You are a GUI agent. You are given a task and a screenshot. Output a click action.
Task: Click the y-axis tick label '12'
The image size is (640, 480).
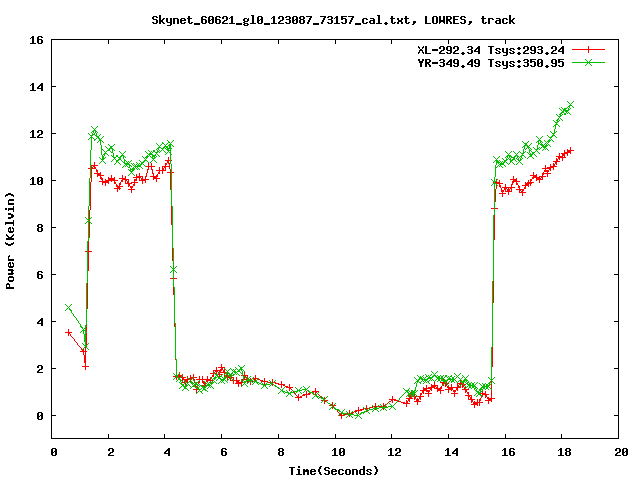pyautogui.click(x=36, y=134)
